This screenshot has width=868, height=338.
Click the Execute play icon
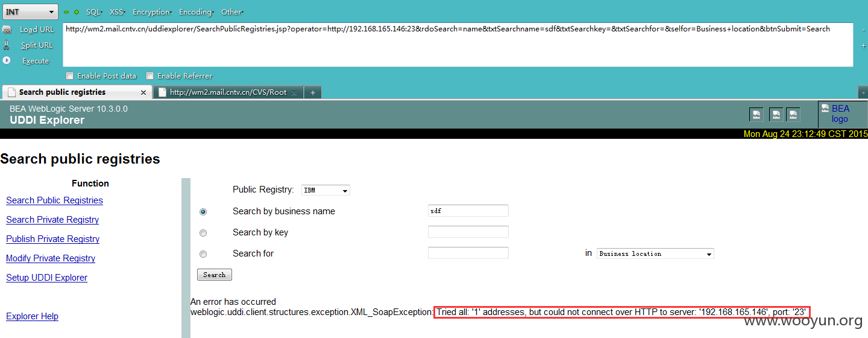coord(7,60)
